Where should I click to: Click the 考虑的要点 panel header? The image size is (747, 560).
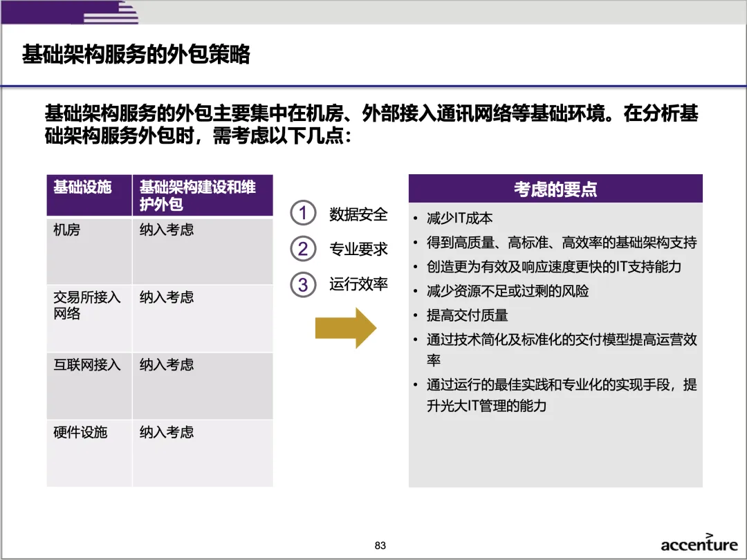tap(555, 189)
